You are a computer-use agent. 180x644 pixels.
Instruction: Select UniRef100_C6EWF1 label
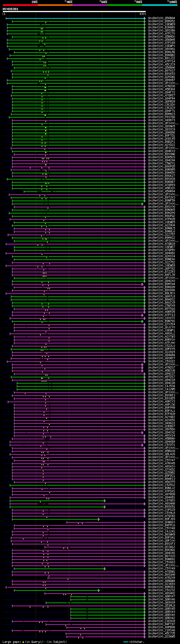coord(161,331)
